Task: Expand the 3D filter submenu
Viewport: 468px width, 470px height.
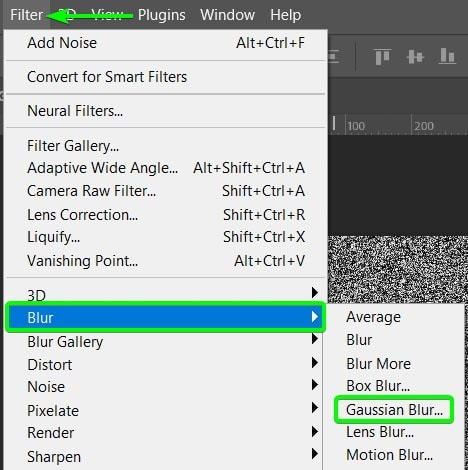Action: point(165,295)
